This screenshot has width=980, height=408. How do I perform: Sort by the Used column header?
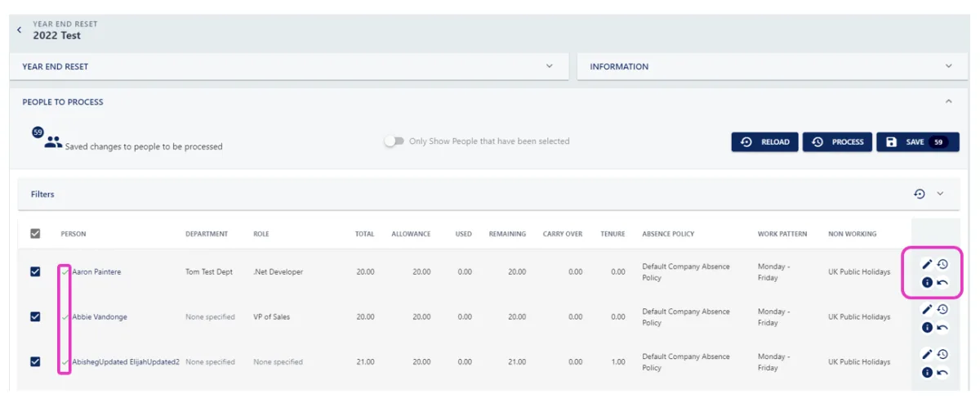[x=463, y=234]
